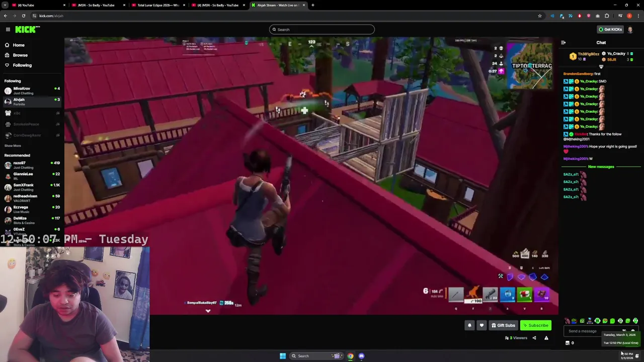Screen dimensions: 644x362
Task: Share the stream via the share icon
Action: pos(534,338)
